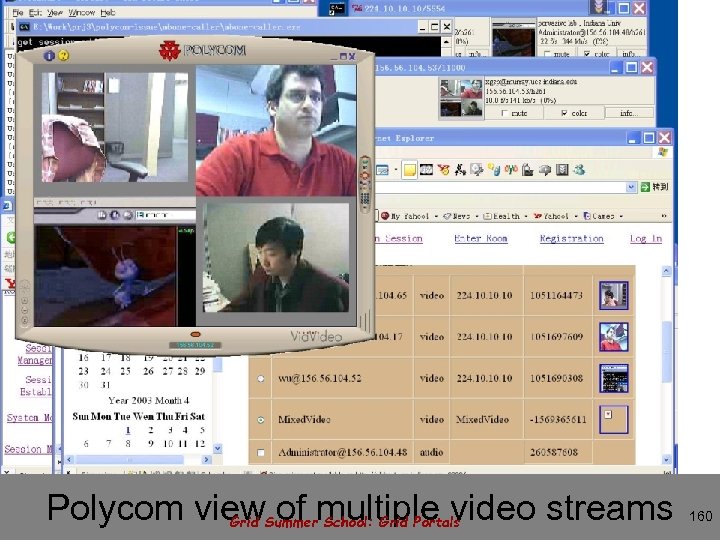Open thumbnail in the MixedVideo row

[614, 419]
